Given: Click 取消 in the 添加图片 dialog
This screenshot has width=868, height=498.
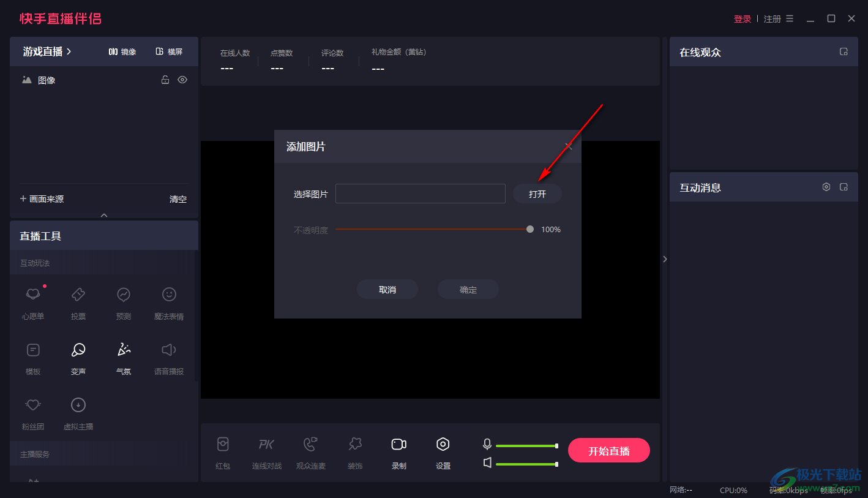Looking at the screenshot, I should coord(387,290).
